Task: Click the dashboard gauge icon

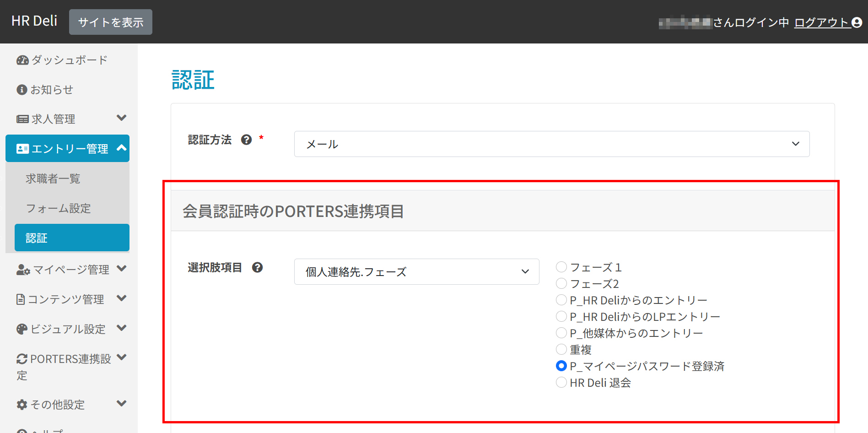Action: 22,60
